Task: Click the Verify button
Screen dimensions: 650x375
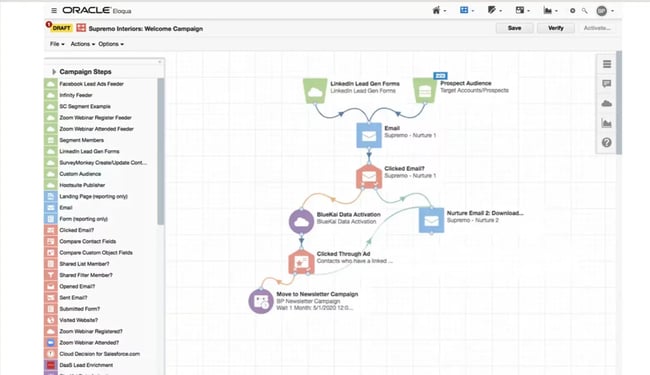Action: (555, 28)
